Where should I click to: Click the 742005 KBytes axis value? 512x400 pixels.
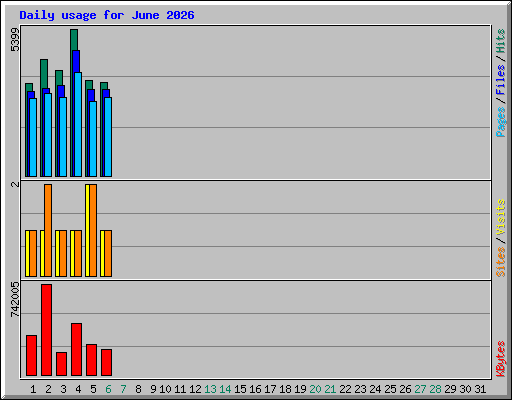15,299
